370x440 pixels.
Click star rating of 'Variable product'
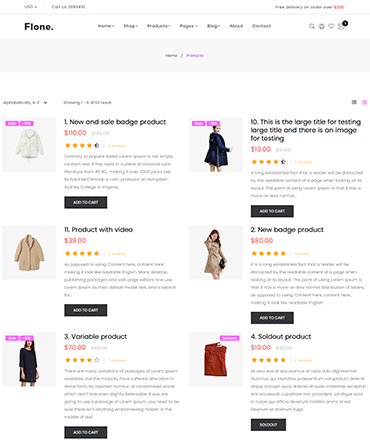(82, 360)
